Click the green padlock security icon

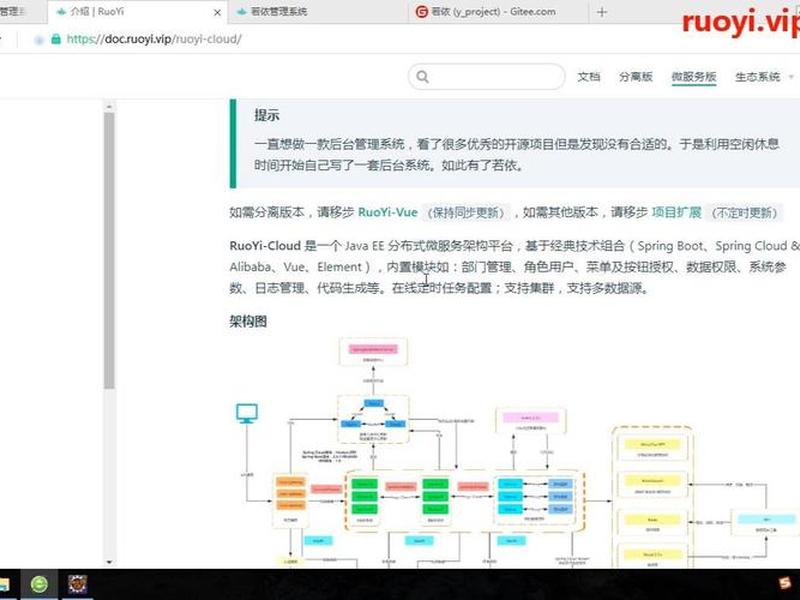56,39
